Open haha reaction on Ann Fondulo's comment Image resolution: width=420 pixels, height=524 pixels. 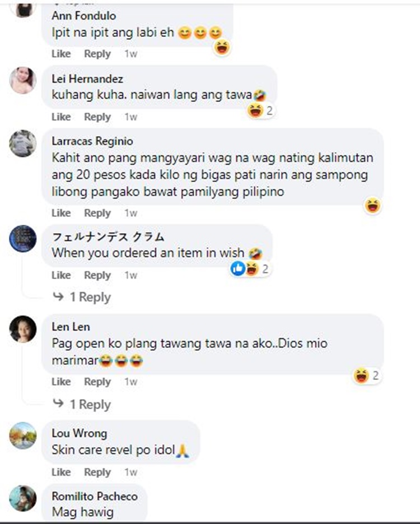[x=222, y=48]
